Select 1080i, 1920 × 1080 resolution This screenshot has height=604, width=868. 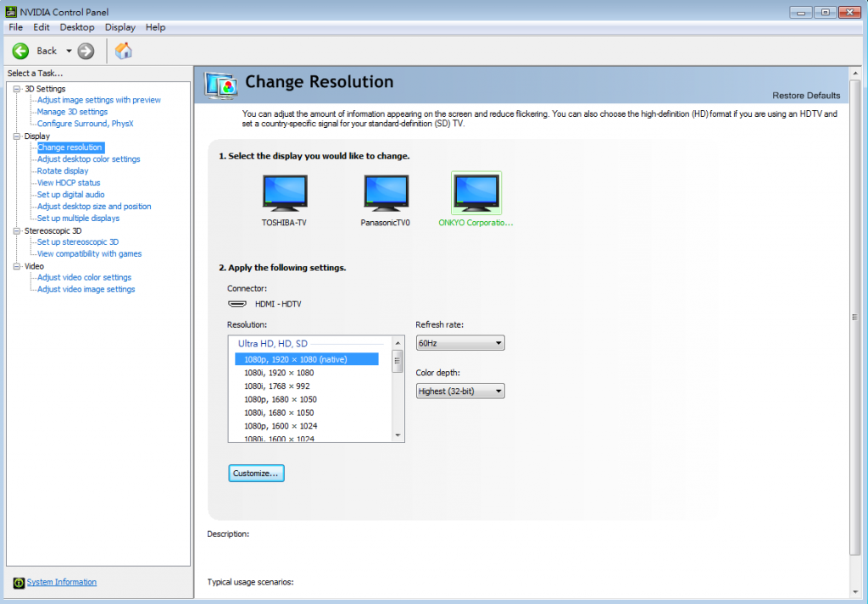(307, 373)
